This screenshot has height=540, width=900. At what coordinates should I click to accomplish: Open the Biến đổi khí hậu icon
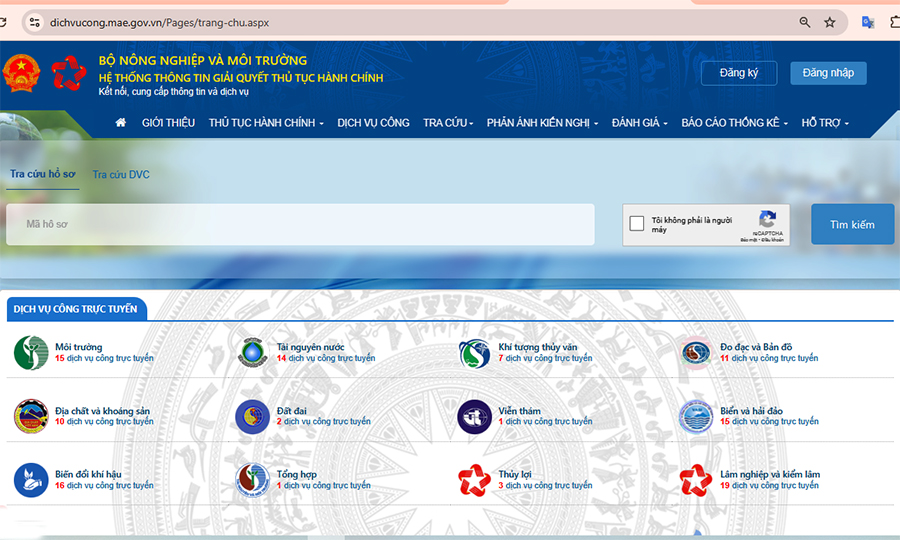click(x=31, y=480)
